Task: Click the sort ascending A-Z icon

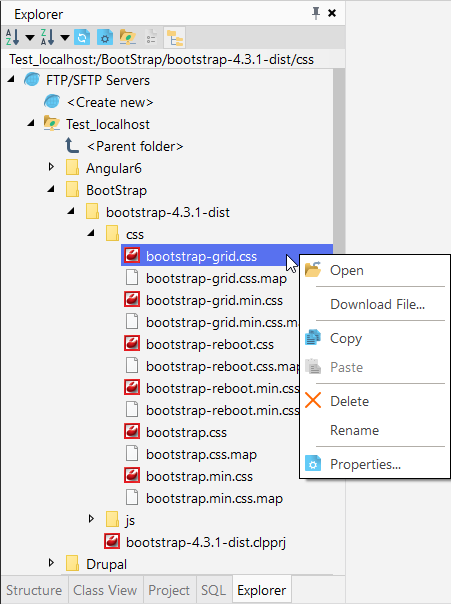Action: (x=12, y=37)
